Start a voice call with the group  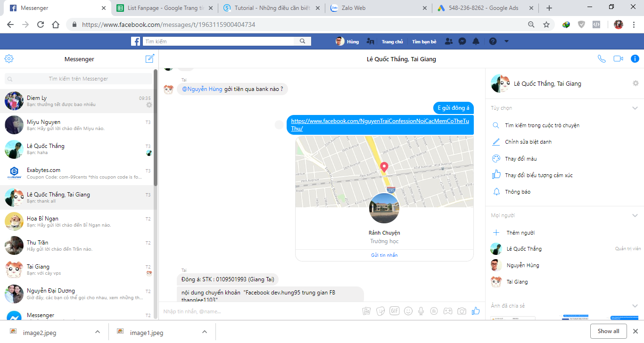pos(602,59)
